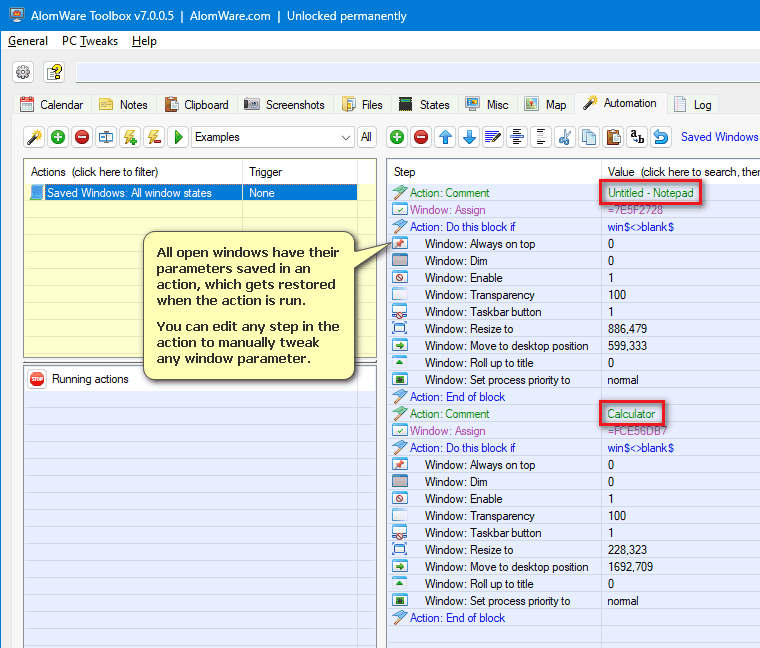Open settings with the gear icon

pyautogui.click(x=23, y=72)
